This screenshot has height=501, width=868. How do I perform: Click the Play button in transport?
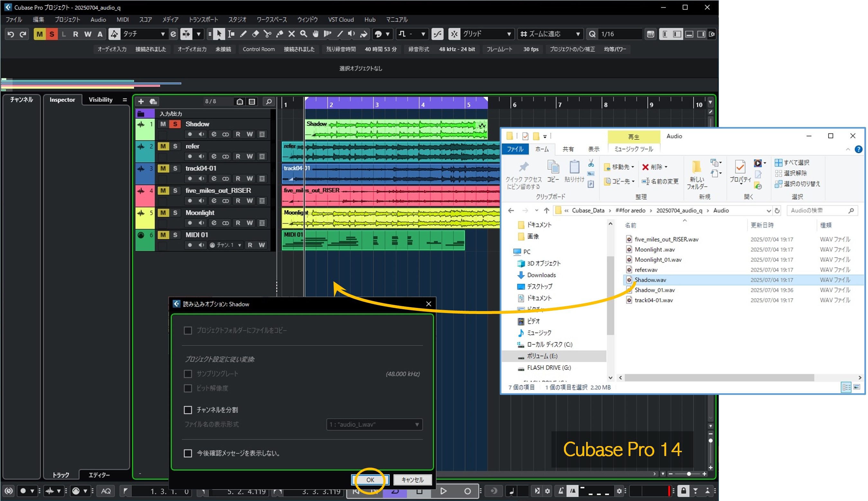coord(443,491)
